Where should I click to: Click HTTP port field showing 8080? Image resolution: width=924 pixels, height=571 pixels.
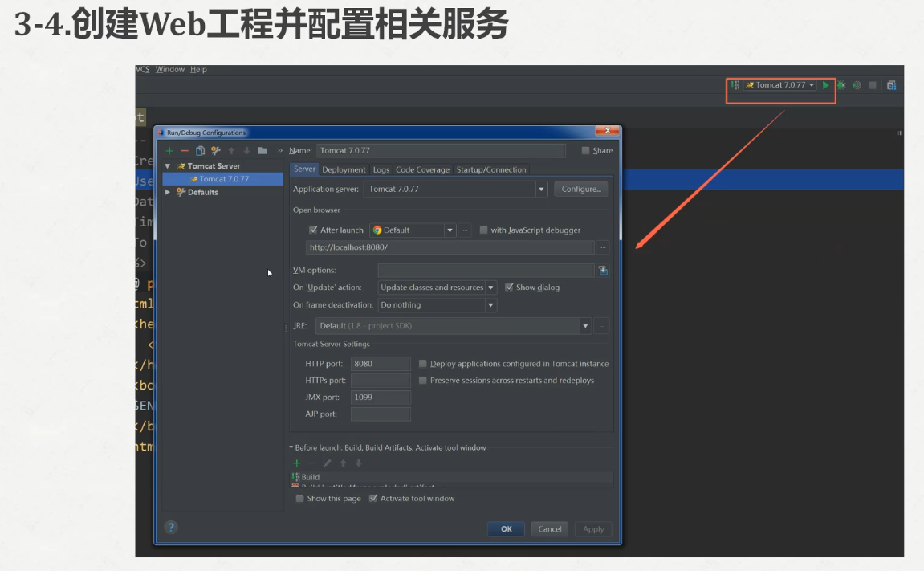(x=381, y=364)
